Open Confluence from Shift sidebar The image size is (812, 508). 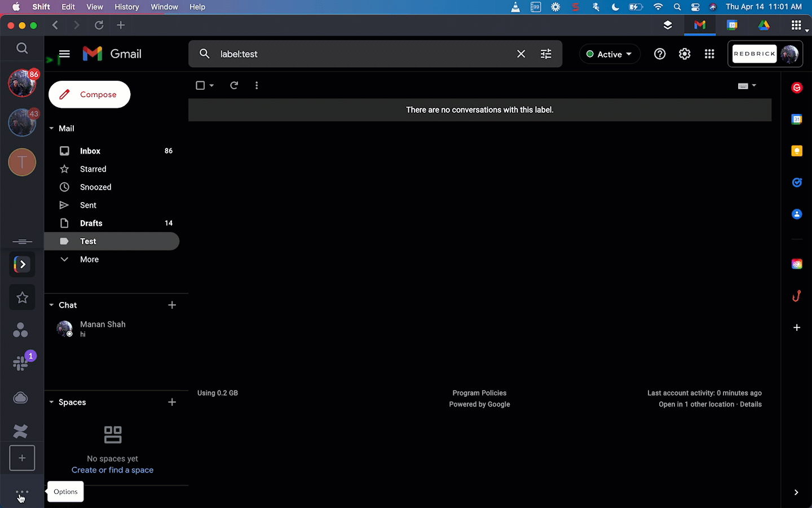(20, 431)
